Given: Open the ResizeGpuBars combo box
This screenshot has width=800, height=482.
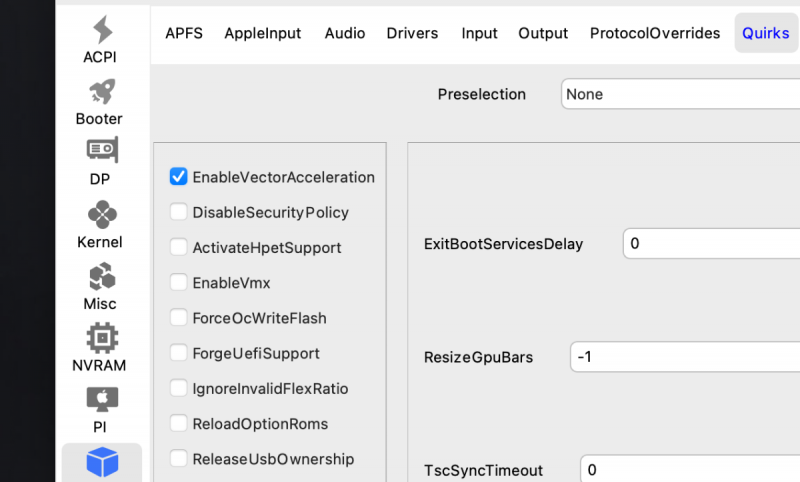Looking at the screenshot, I should point(685,357).
